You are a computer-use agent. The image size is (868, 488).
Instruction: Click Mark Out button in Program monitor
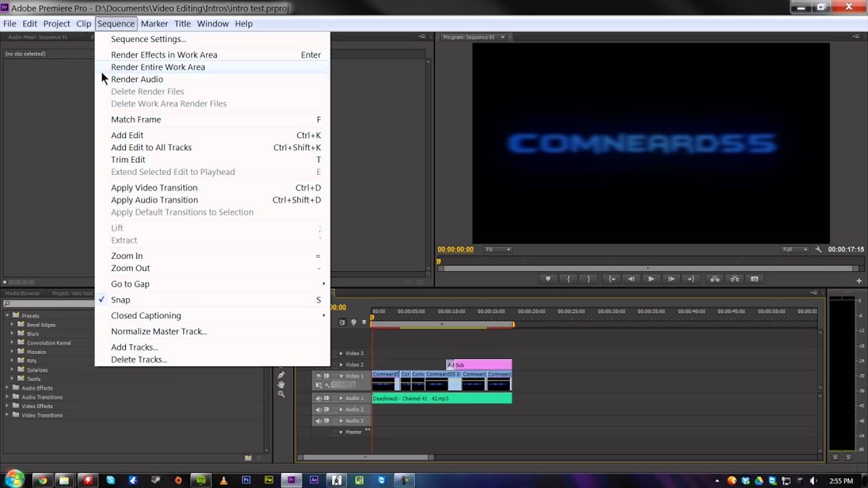point(589,279)
